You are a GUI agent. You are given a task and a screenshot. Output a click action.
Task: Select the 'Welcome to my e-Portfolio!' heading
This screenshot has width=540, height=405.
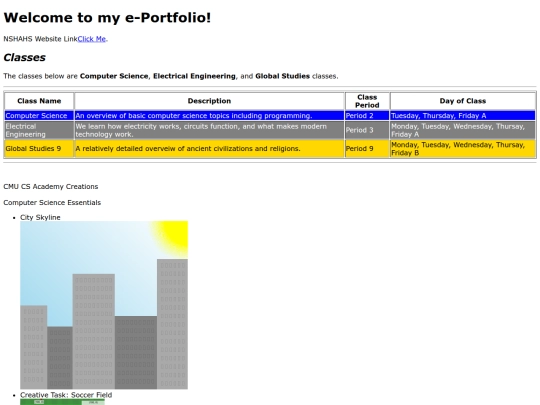[x=107, y=18]
